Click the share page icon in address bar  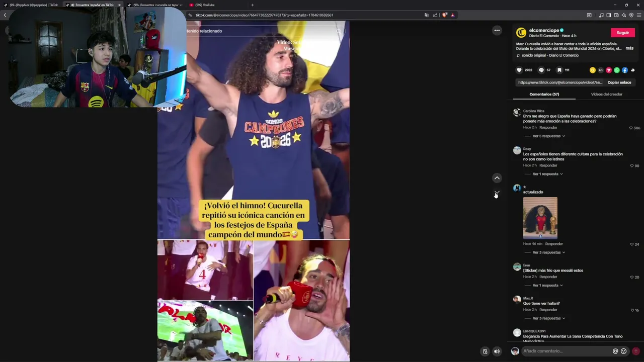pyautogui.click(x=435, y=15)
